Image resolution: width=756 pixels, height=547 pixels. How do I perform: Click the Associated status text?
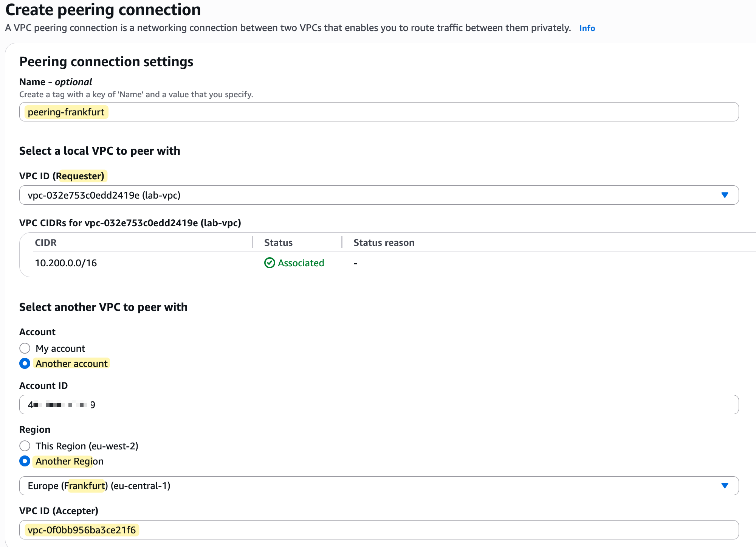pos(301,263)
